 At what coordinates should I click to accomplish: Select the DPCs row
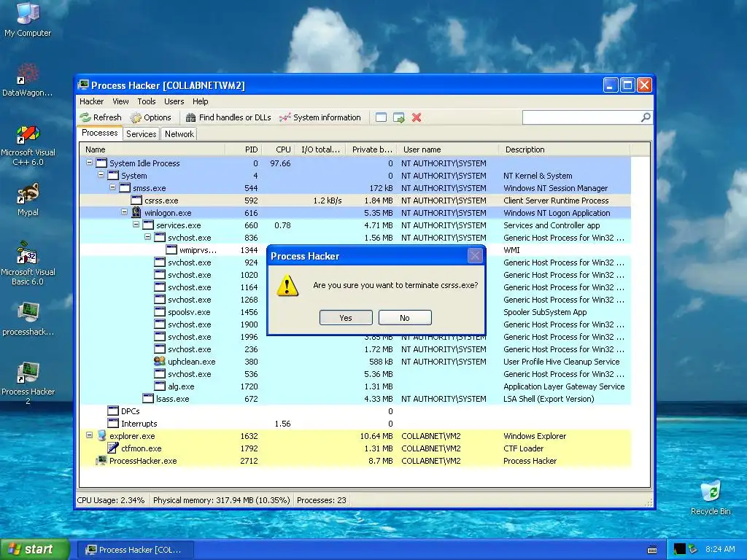pos(355,411)
